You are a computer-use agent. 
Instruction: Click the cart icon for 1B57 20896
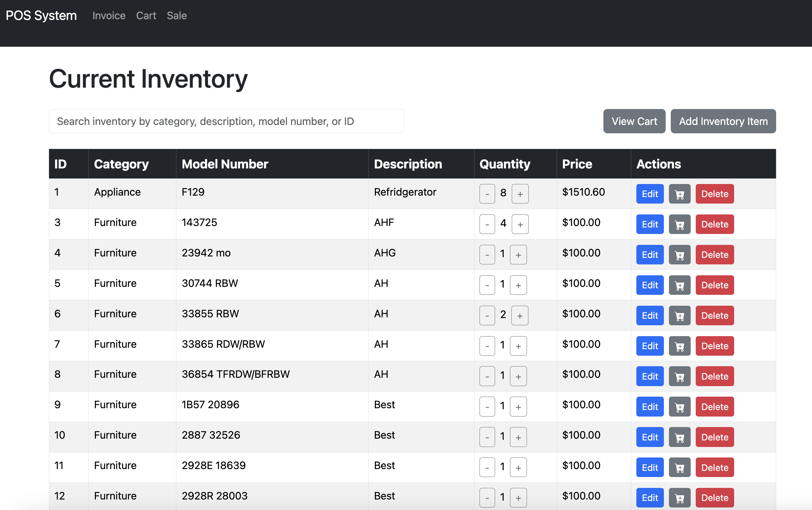pos(679,407)
